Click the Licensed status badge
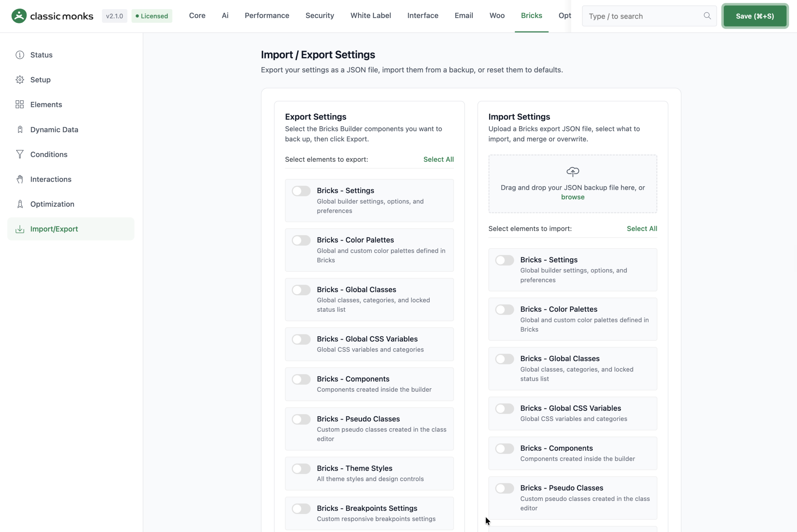The width and height of the screenshot is (797, 532). click(x=152, y=16)
